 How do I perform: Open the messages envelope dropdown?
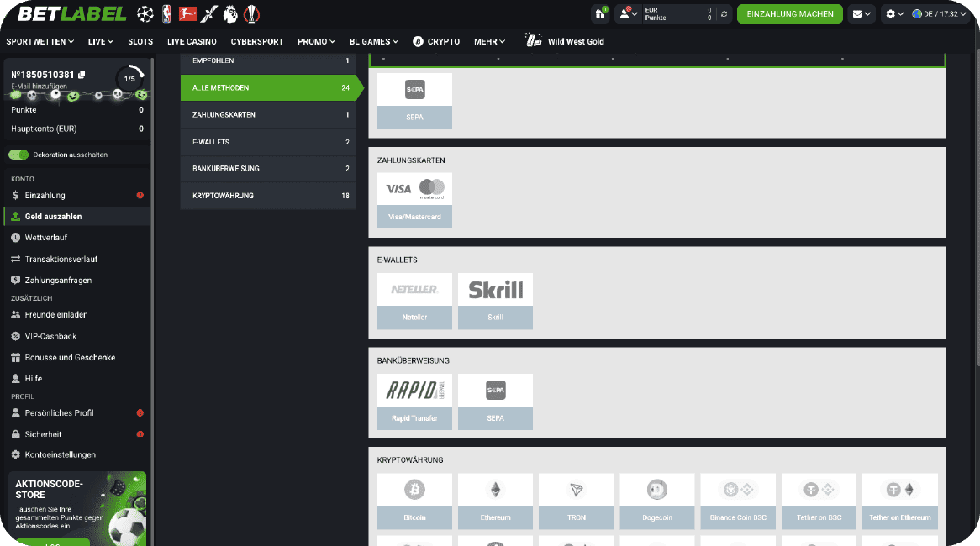coord(861,13)
